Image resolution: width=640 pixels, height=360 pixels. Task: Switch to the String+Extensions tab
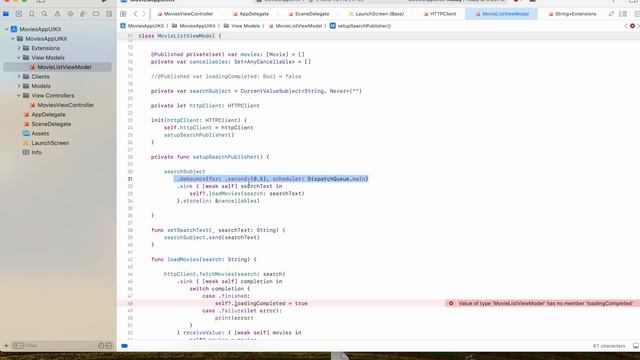point(572,14)
